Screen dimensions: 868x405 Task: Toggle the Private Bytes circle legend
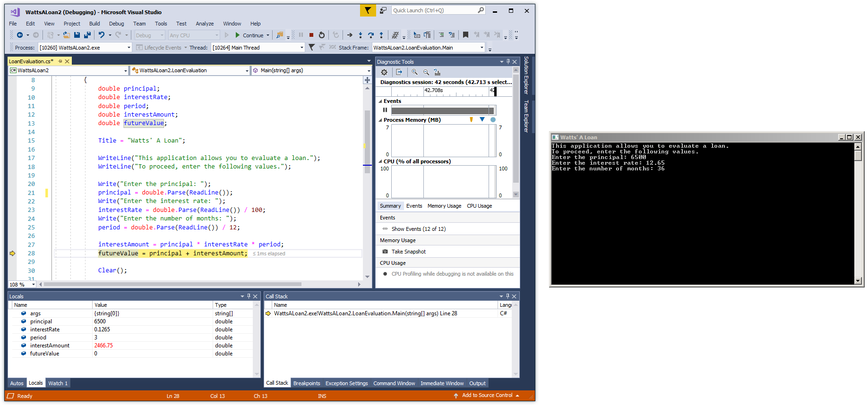[493, 119]
